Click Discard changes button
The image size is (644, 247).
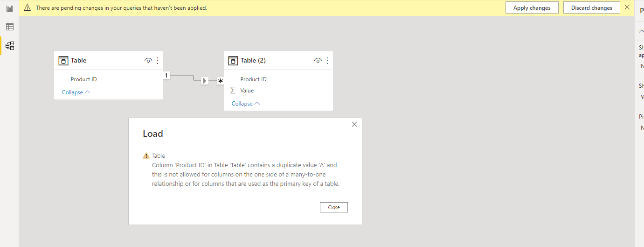coord(592,8)
